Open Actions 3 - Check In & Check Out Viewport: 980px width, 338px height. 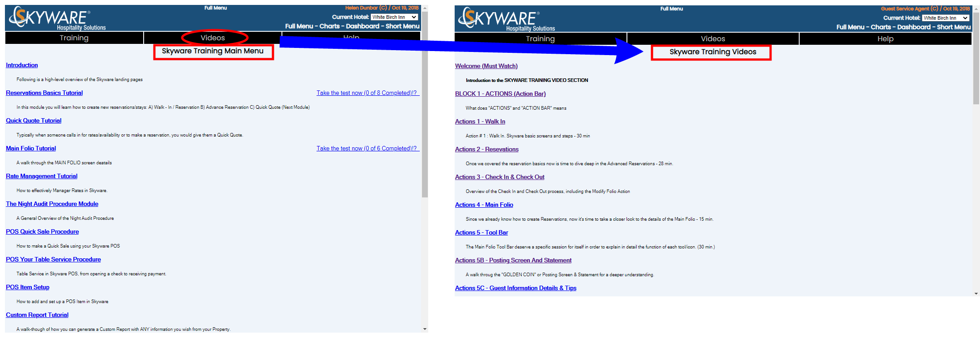pyautogui.click(x=500, y=177)
